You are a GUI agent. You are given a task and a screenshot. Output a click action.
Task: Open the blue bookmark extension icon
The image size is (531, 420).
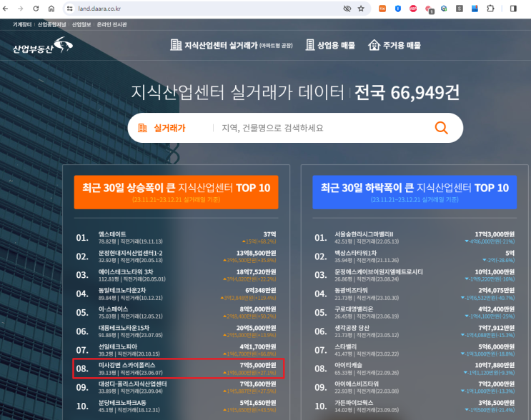475,9
